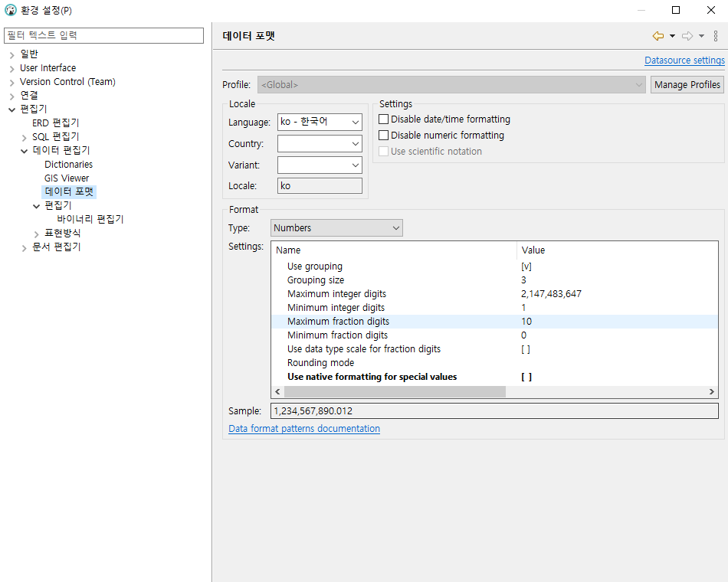Click the Value column header
This screenshot has width=728, height=582.
[617, 250]
